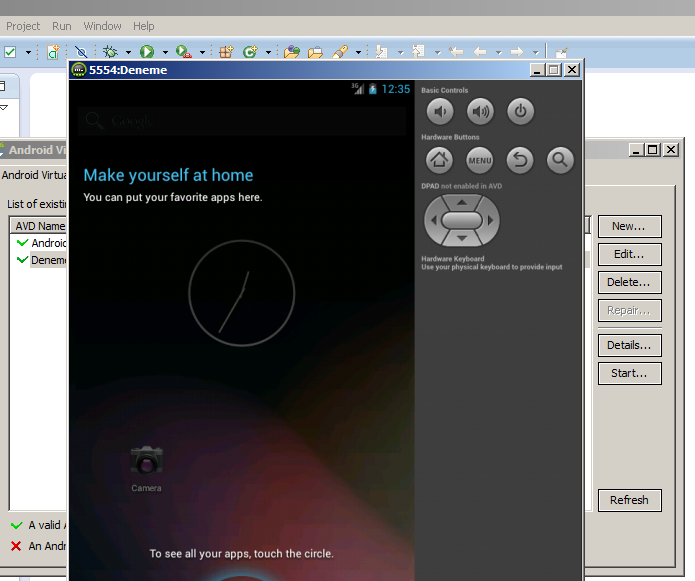Click the Search flashlight icon in the toolbar

tap(340, 52)
